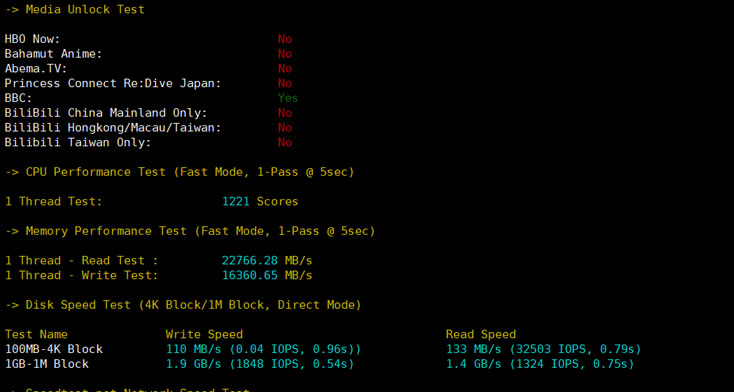Screen dimensions: 734x392
Task: Click No result for BiliBili China Mainland
Action: 285,113
